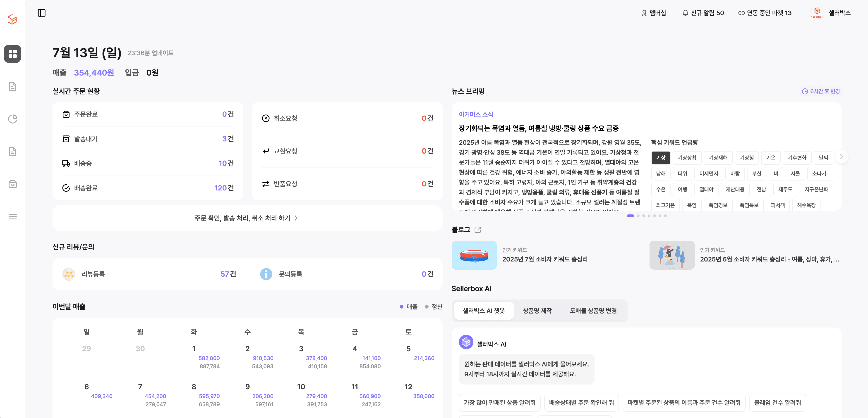Open the hamburger menu sidebar icon

click(x=12, y=217)
